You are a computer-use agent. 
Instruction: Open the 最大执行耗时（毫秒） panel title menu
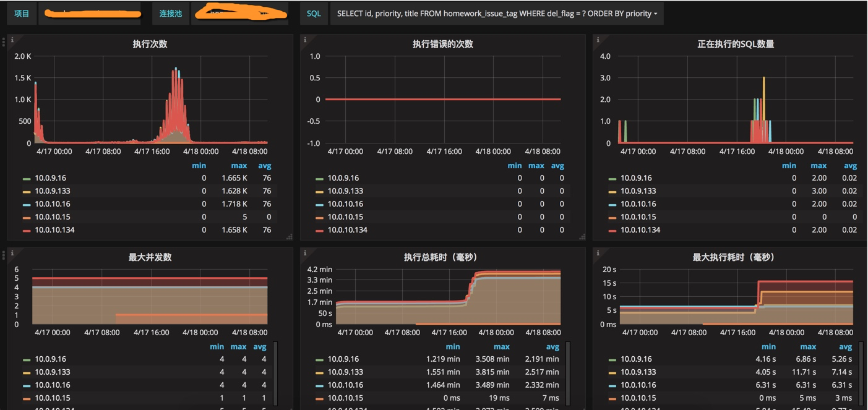click(x=733, y=257)
